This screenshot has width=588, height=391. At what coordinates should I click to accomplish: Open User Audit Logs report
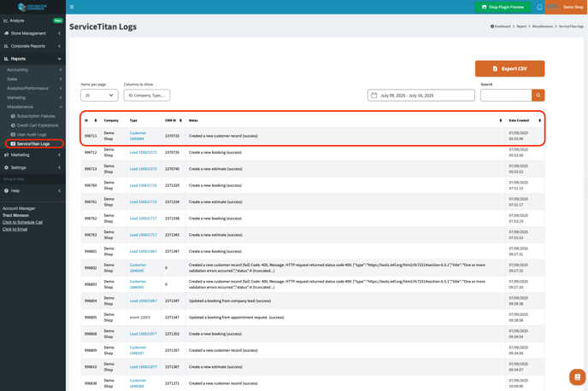tap(31, 134)
